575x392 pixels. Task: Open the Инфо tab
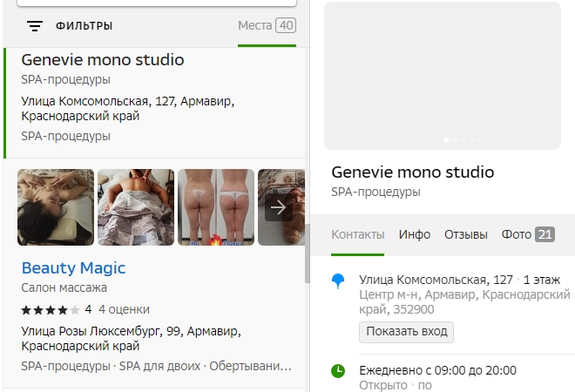pos(414,234)
